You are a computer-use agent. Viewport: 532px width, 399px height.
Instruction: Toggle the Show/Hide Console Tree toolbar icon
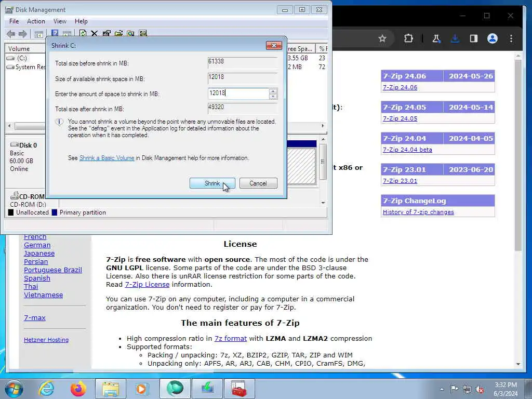click(x=38, y=34)
